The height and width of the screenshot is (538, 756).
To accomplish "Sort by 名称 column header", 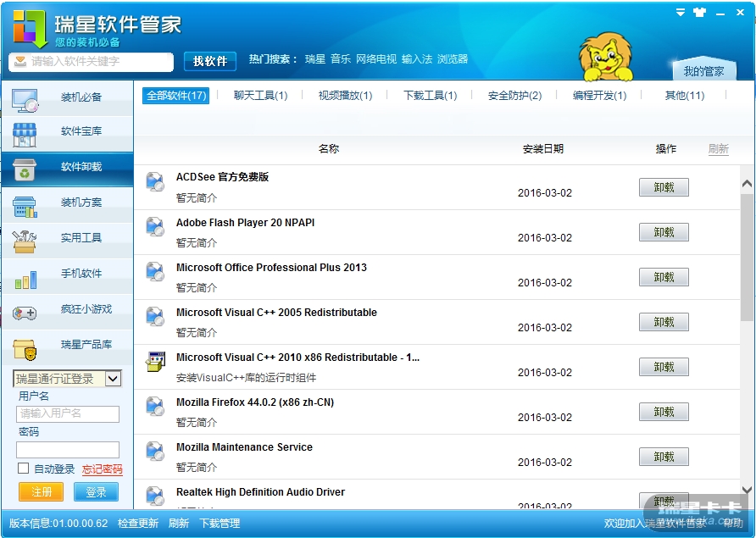I will pyautogui.click(x=328, y=148).
